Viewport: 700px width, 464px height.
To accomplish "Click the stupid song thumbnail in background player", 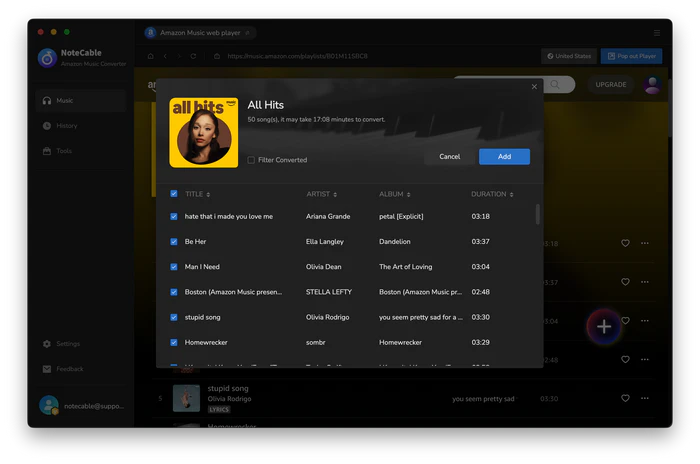I will click(x=186, y=398).
